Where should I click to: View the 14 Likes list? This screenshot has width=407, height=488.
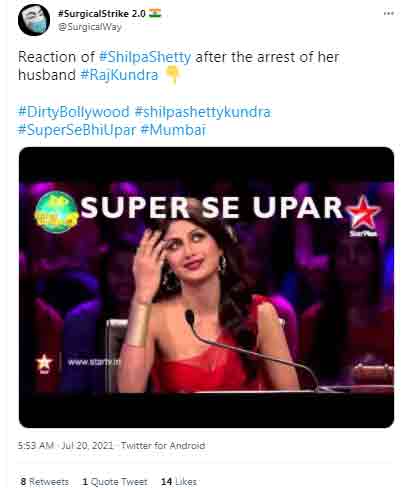coord(179,482)
